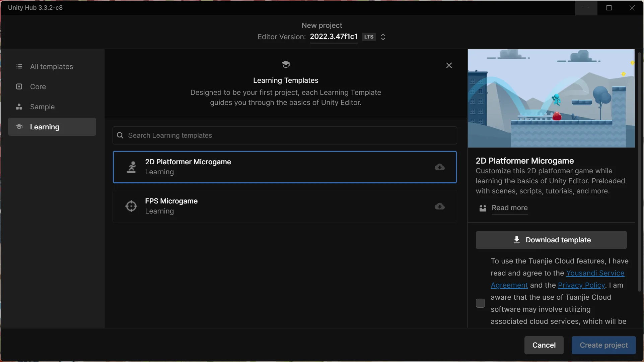
Task: Close the Learning Templates info banner
Action: click(x=449, y=65)
